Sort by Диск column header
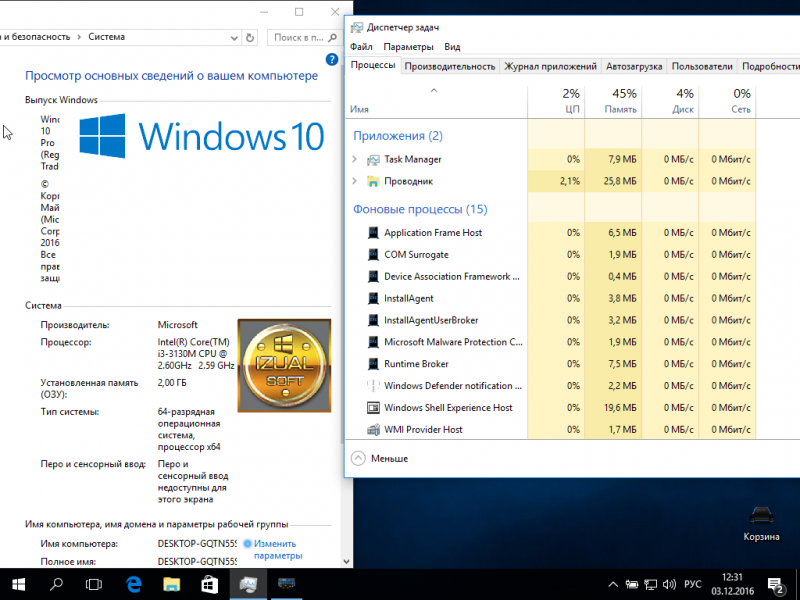 pos(670,101)
